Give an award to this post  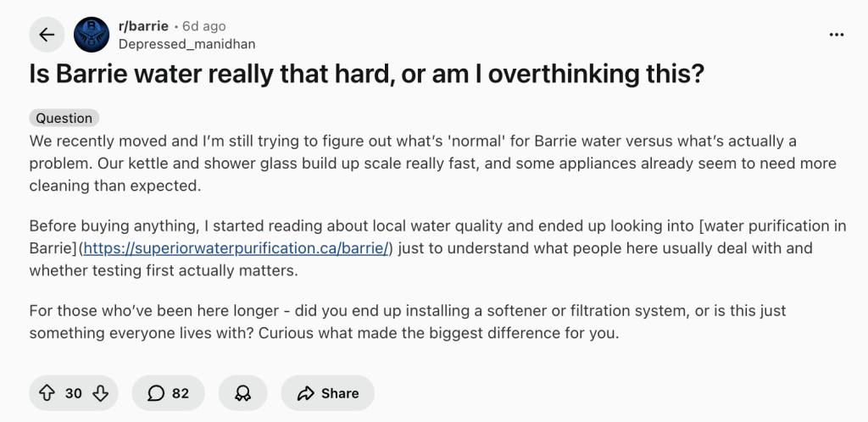tap(242, 393)
